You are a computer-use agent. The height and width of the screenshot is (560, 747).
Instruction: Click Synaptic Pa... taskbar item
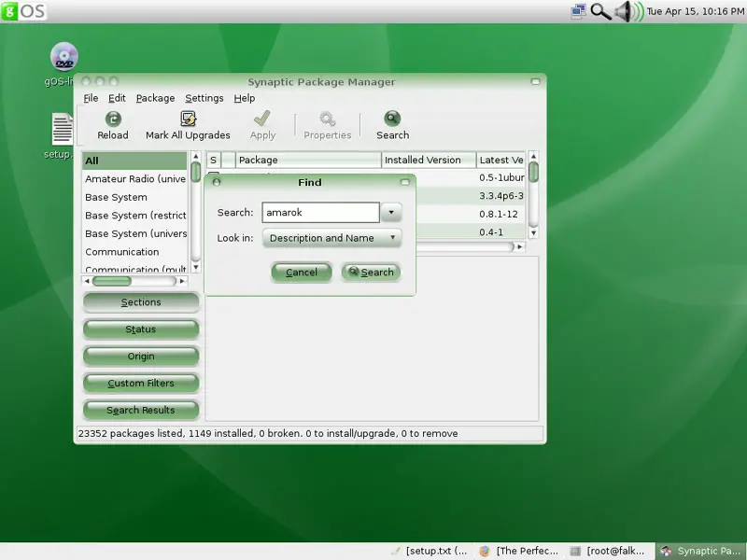[700, 551]
